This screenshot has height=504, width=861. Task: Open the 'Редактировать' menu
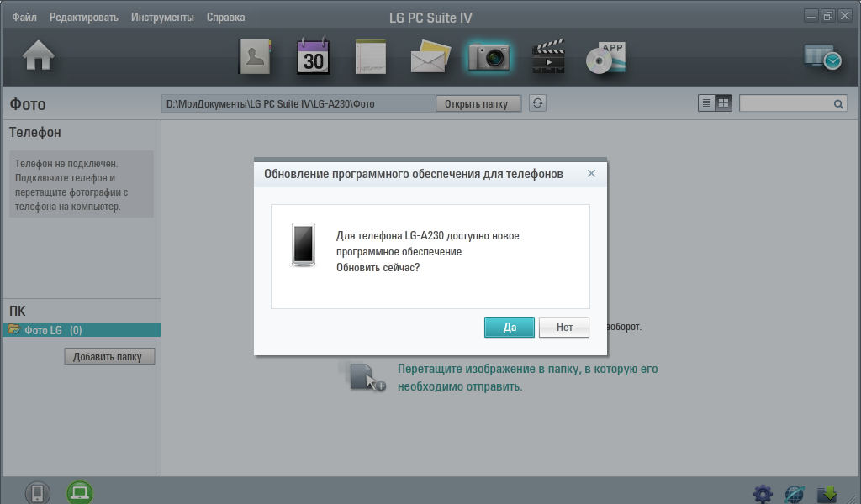[84, 18]
